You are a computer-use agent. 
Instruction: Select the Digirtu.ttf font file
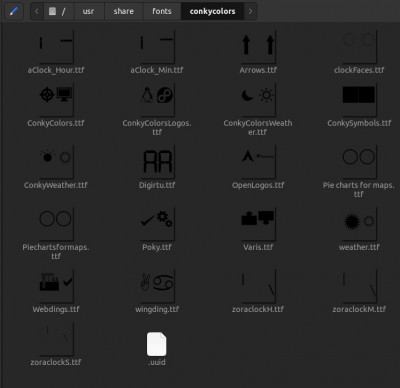click(157, 167)
